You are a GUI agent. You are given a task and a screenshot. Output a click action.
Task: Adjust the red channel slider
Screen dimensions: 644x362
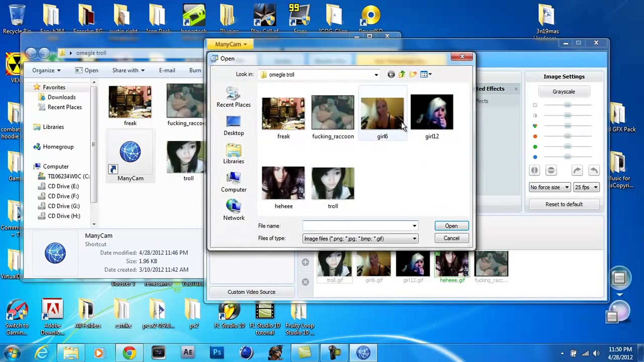568,136
